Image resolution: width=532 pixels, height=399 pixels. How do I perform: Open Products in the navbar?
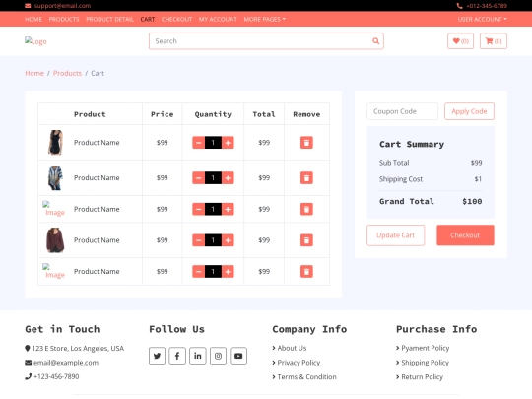[x=64, y=20]
